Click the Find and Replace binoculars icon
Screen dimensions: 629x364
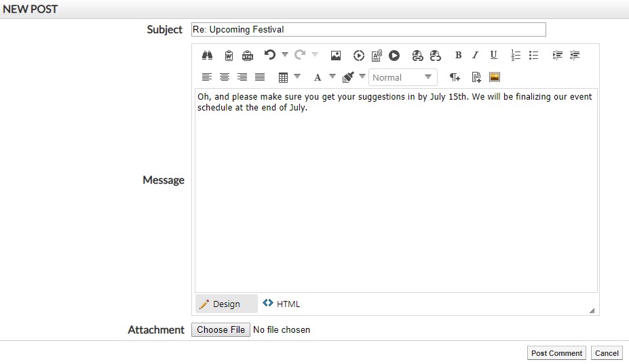208,56
